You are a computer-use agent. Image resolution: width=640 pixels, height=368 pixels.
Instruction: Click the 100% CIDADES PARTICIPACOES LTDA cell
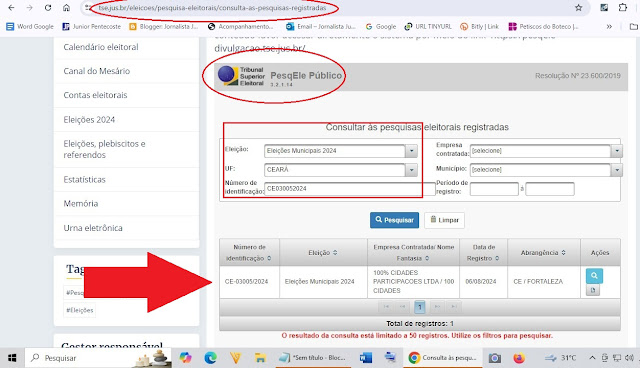pyautogui.click(x=413, y=282)
